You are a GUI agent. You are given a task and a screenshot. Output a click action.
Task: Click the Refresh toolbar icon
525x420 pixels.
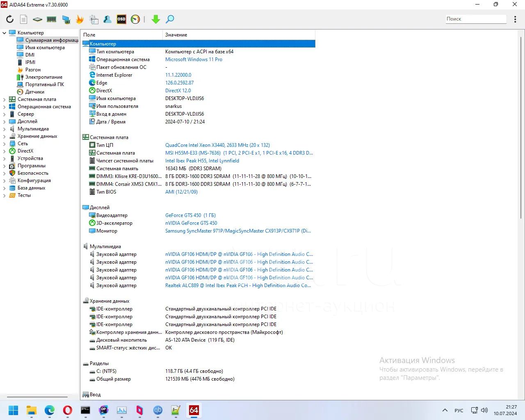coord(10,19)
